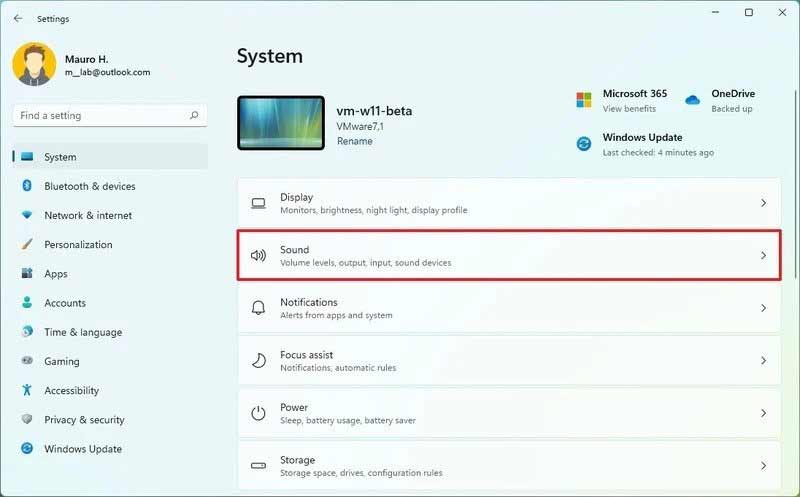Click the Notifications bell icon

tap(259, 308)
